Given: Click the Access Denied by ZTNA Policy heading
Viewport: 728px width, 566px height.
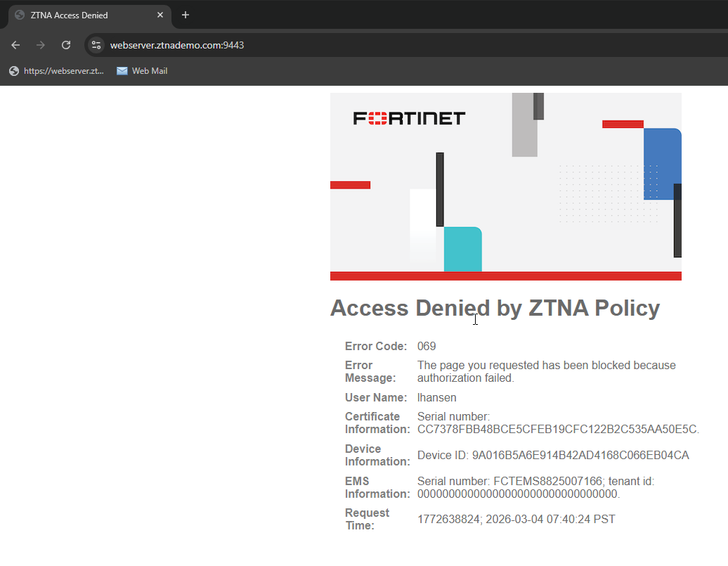Looking at the screenshot, I should [x=495, y=308].
